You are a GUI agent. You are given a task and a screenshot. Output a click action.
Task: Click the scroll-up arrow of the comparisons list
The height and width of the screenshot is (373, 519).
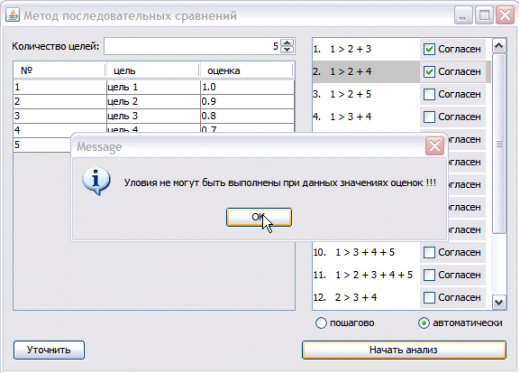tap(499, 46)
